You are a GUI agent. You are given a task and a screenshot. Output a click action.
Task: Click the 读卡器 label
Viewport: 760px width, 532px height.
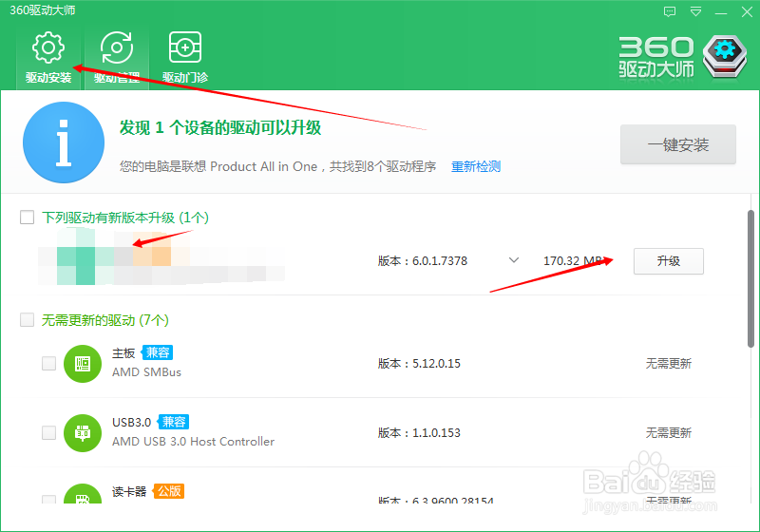point(129,491)
